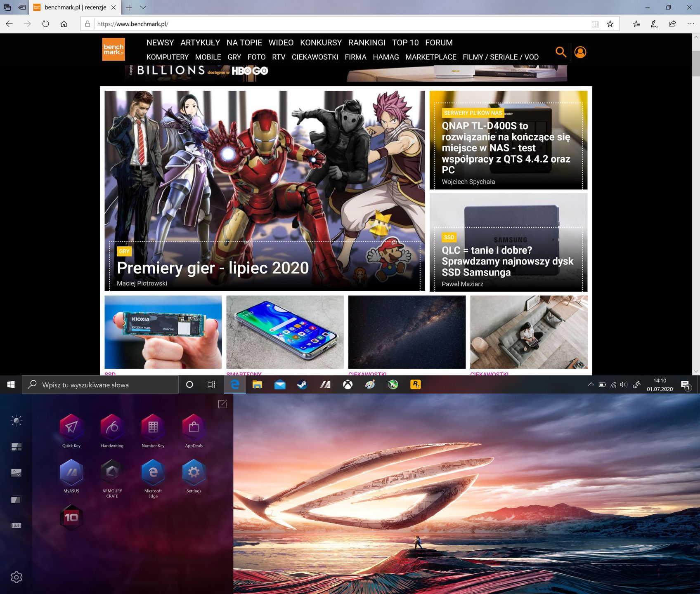Click the BILLIONS HBO GO banner ad

coord(346,73)
